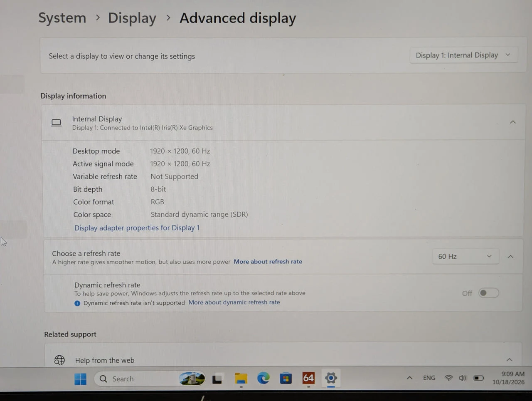532x401 pixels.
Task: Click the Display information heading
Action: (73, 96)
